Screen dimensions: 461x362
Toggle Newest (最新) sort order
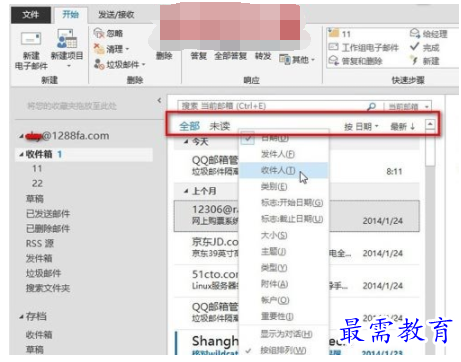(x=403, y=127)
